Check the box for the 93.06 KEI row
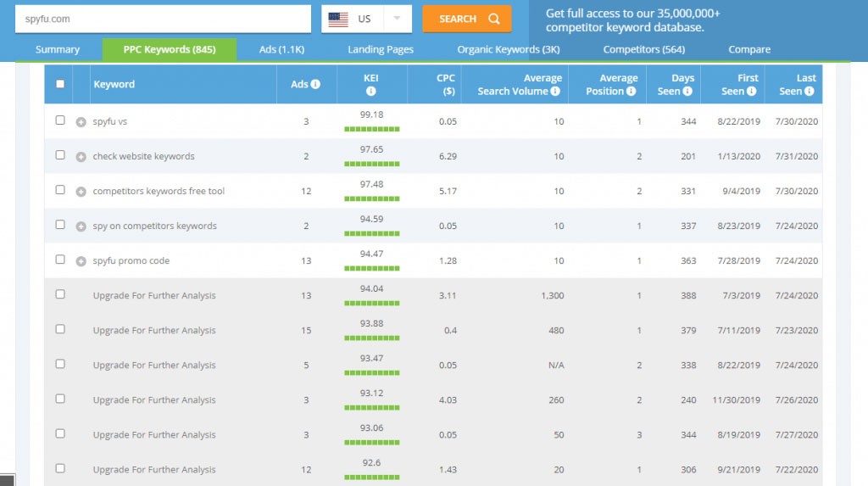The image size is (868, 486). point(60,434)
